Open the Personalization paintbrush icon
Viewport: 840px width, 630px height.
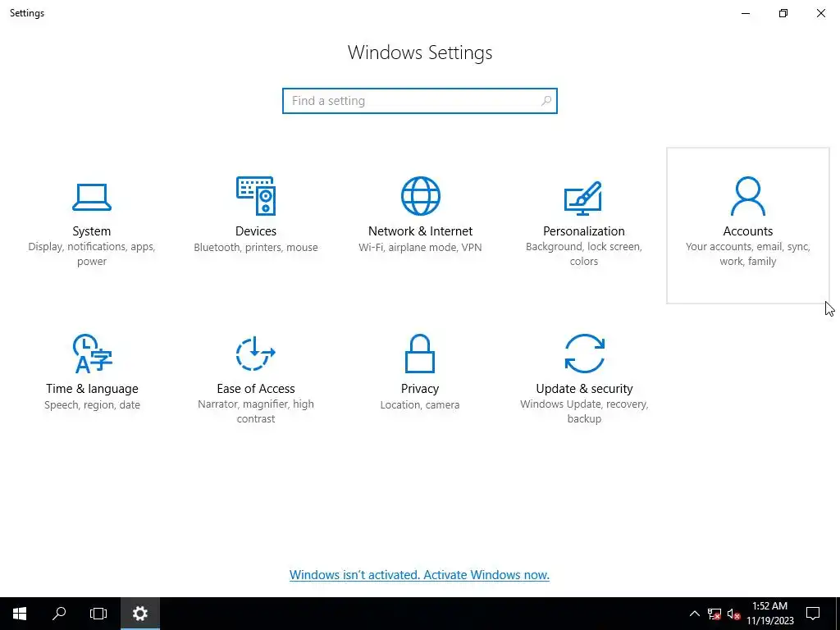click(x=583, y=198)
